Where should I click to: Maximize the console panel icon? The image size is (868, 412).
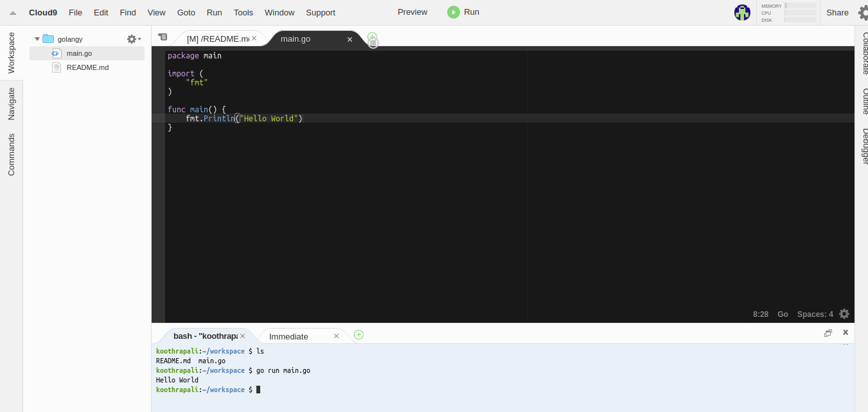828,332
